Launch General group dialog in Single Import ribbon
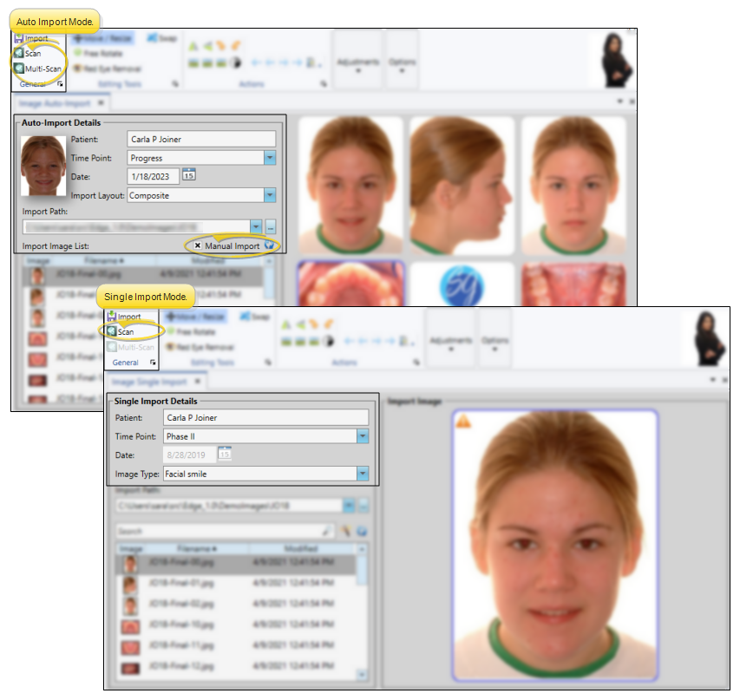 [154, 363]
